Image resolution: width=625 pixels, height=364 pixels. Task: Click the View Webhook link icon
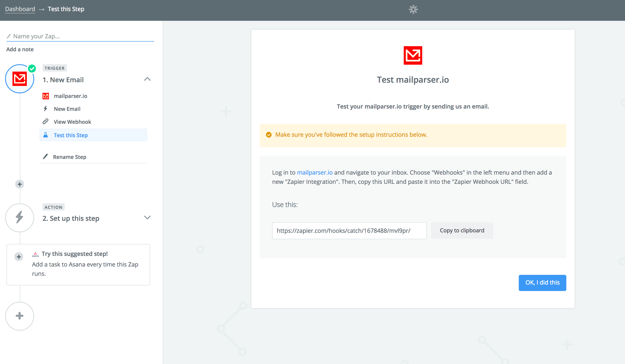46,122
